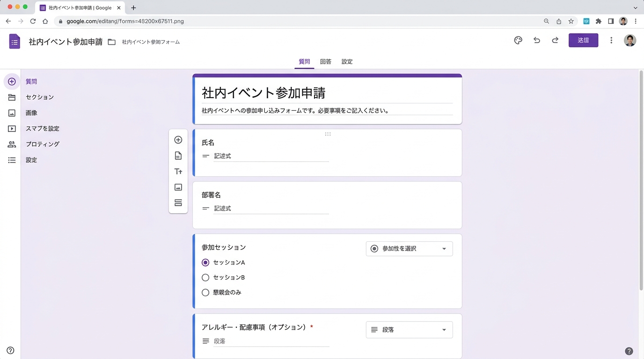Click the redo arrow icon
This screenshot has width=644, height=359.
(555, 40)
